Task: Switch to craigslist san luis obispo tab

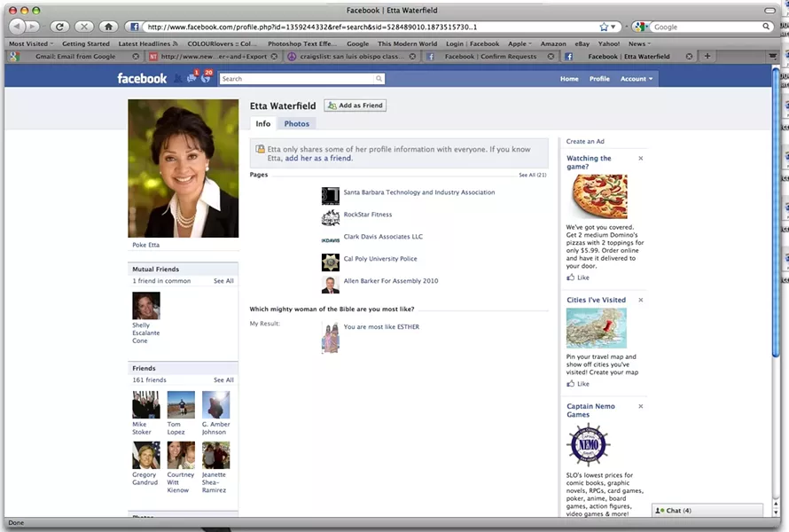Action: point(351,57)
